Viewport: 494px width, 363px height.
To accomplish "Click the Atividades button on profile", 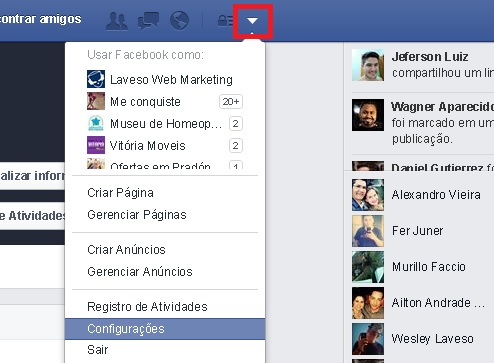I will (32, 216).
